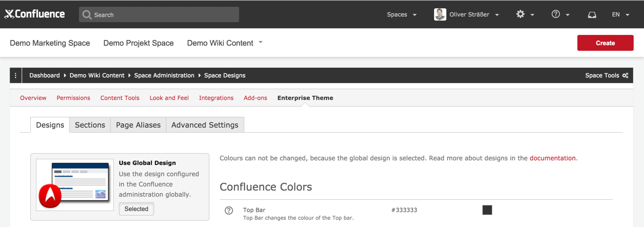Click the red Create button
Image resolution: width=644 pixels, height=227 pixels.
click(x=605, y=43)
